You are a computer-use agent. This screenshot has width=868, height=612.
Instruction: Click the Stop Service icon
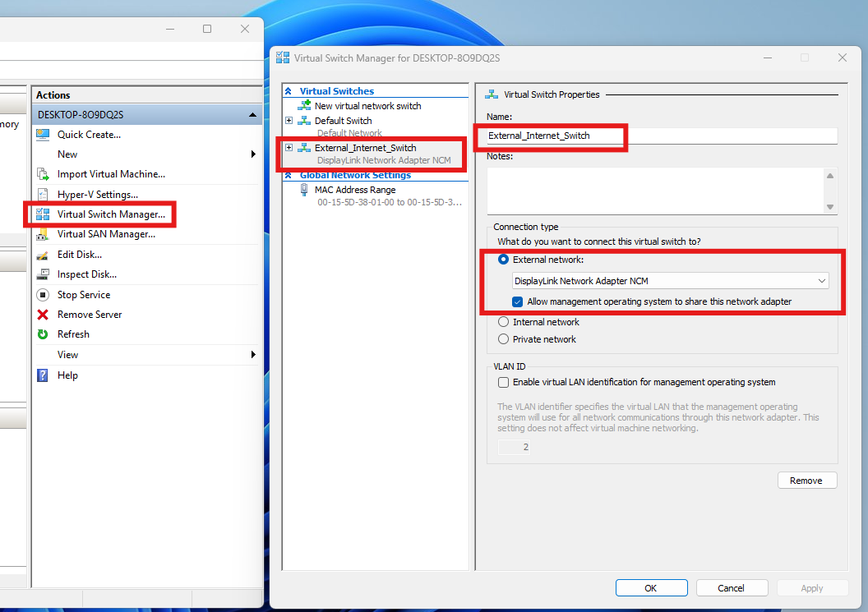coord(43,294)
